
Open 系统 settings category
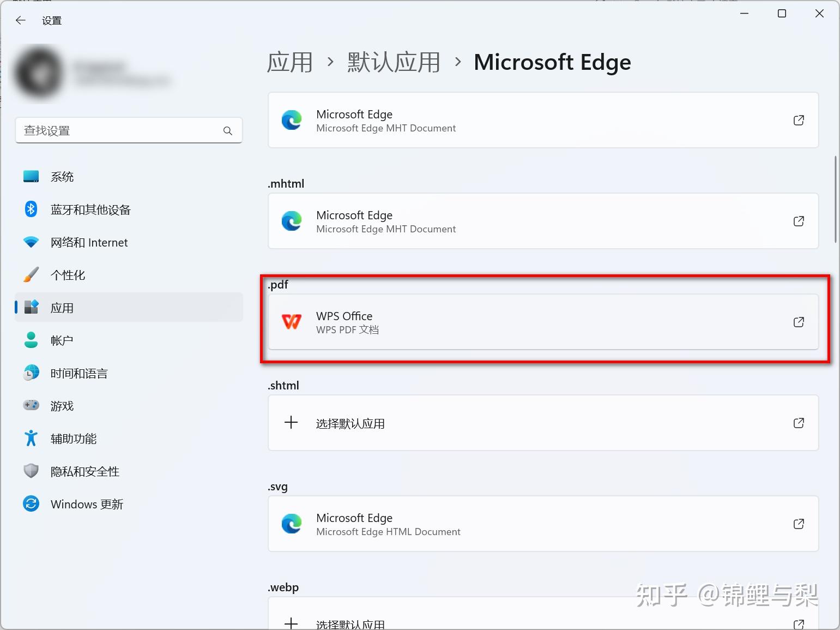(x=129, y=177)
